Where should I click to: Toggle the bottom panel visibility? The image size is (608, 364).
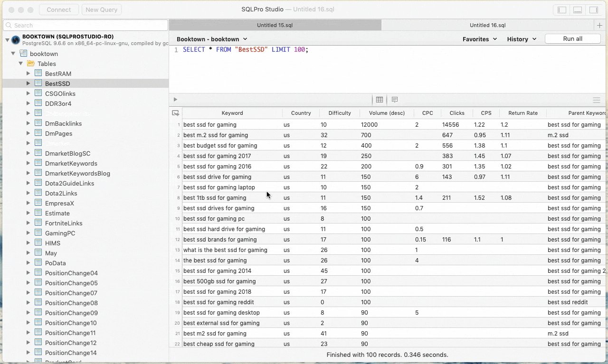click(577, 9)
